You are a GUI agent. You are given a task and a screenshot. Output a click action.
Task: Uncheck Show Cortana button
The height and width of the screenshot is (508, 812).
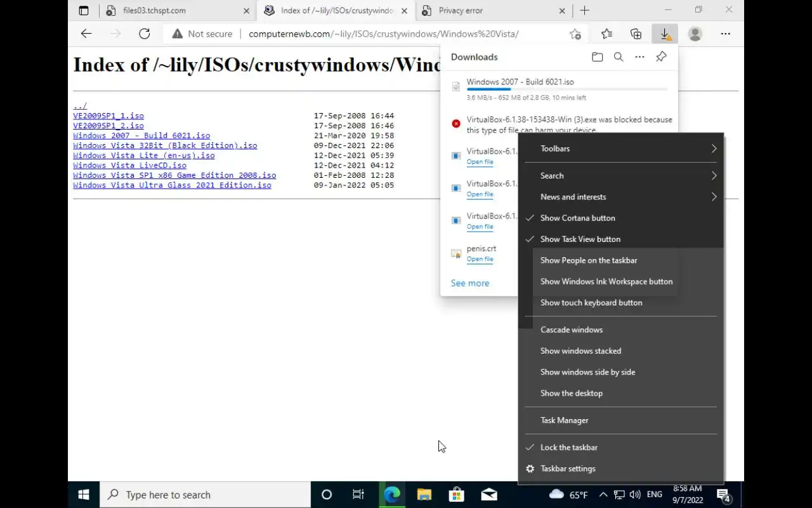[x=621, y=218]
